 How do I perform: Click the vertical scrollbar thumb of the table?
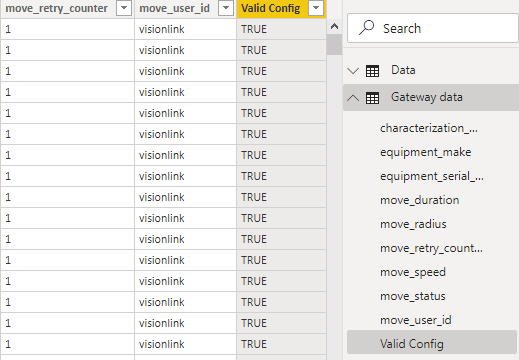[334, 44]
